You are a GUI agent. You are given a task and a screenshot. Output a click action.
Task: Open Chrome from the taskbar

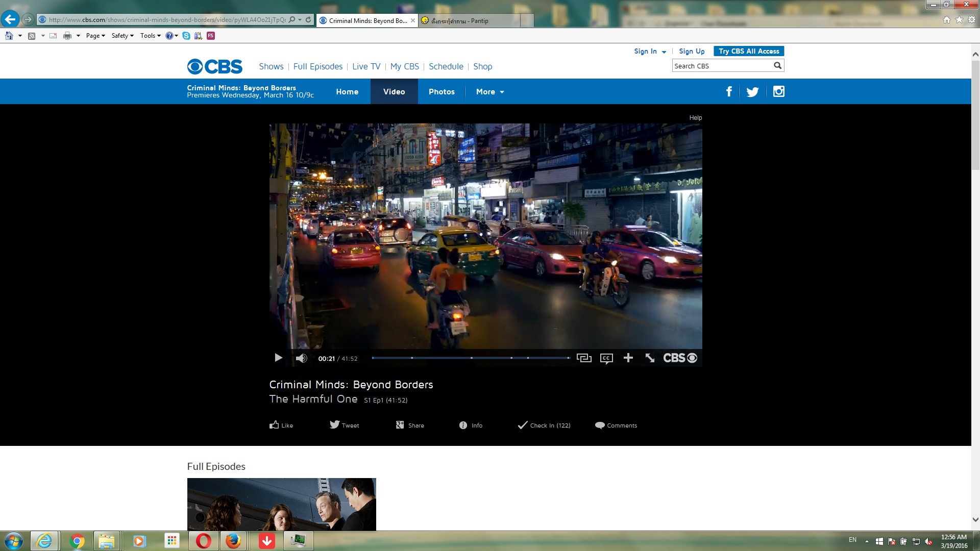[77, 541]
